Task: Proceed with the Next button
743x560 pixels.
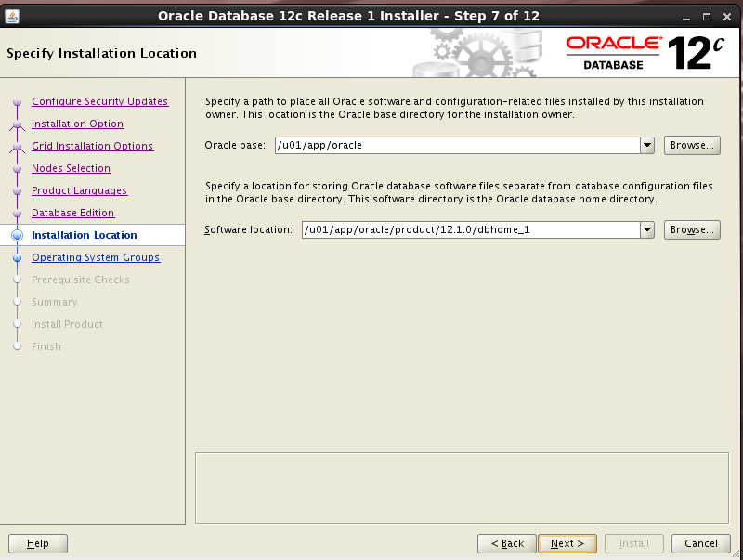Action: 567,543
